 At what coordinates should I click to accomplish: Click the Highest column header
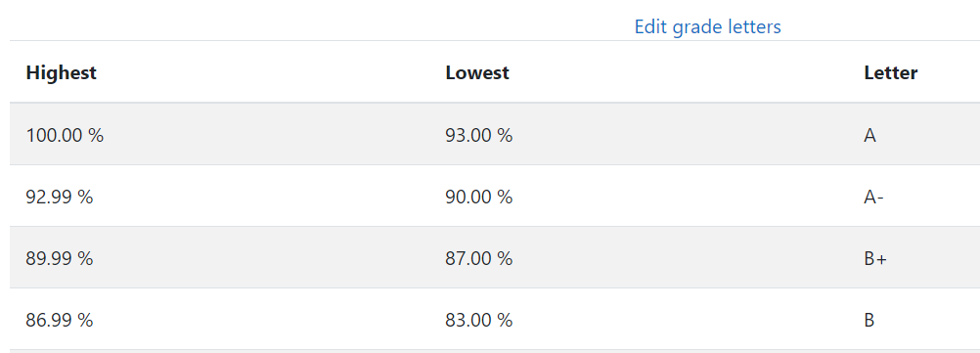point(62,72)
